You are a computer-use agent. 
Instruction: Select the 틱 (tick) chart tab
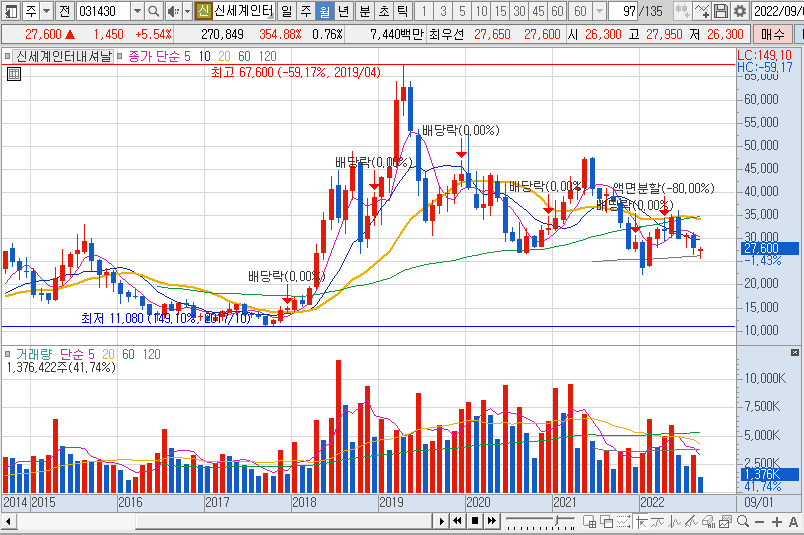401,11
